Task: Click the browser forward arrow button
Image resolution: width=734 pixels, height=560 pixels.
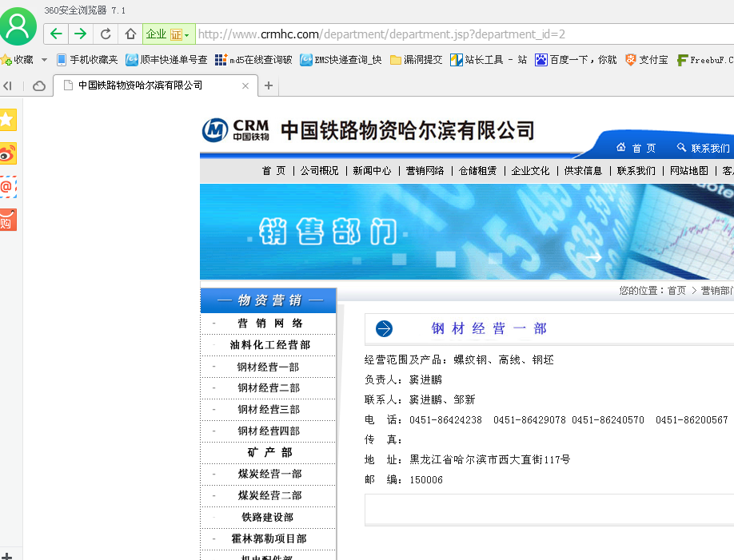Action: 81,34
